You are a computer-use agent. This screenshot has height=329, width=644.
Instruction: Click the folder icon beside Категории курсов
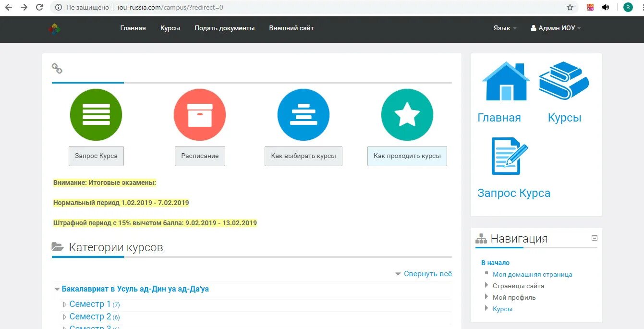[58, 247]
